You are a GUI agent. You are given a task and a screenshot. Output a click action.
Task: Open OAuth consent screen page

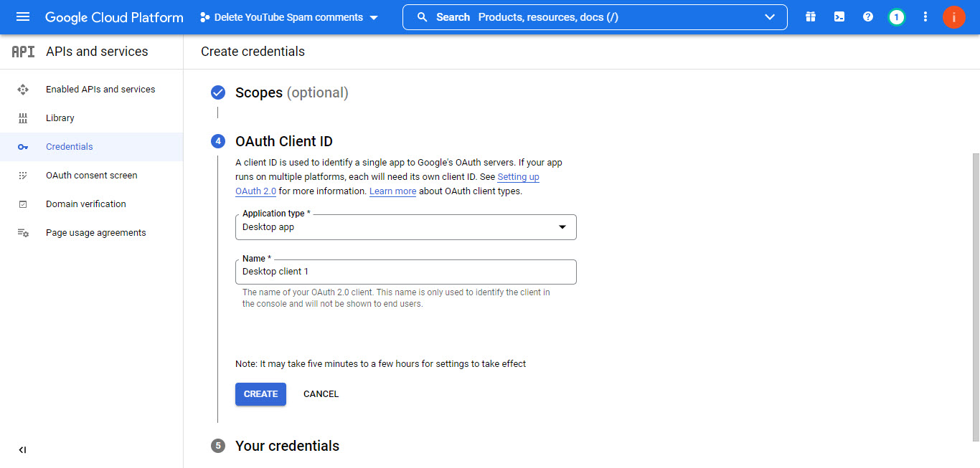(92, 176)
